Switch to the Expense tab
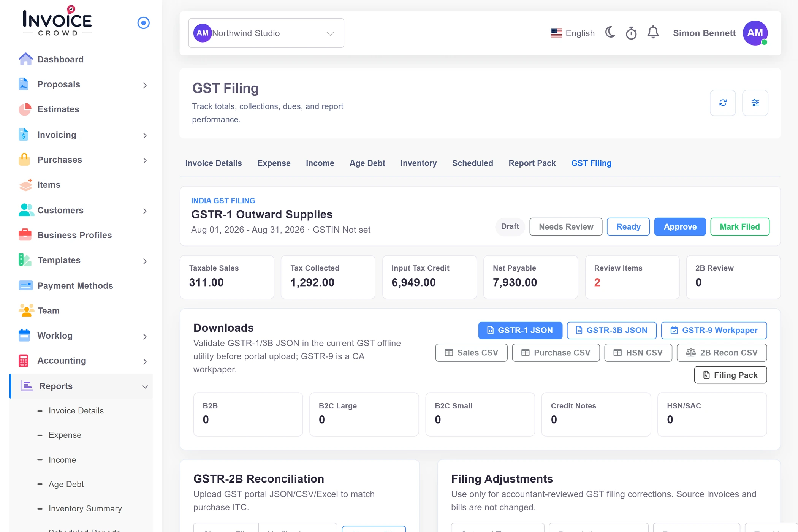The width and height of the screenshot is (798, 532). (274, 163)
